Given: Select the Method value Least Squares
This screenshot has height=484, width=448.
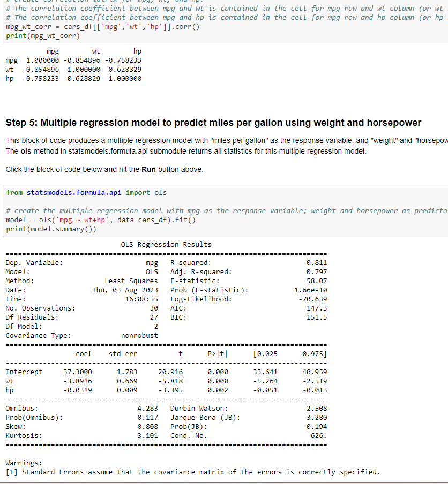Looking at the screenshot, I should [x=131, y=281].
